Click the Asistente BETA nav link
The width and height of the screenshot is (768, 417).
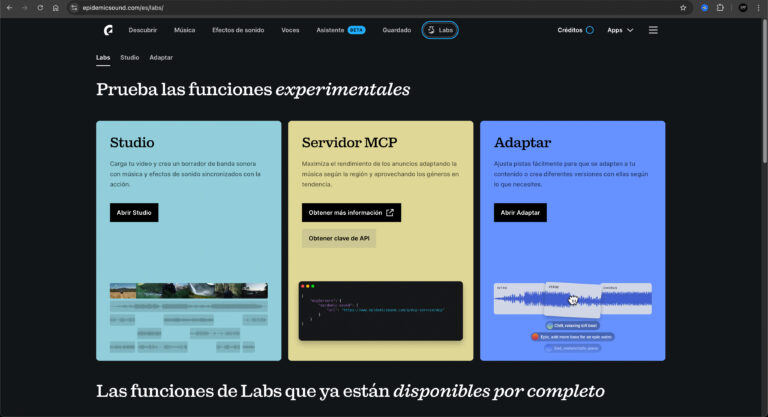tap(340, 30)
